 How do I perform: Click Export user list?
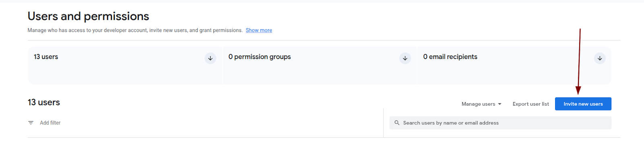pyautogui.click(x=530, y=104)
